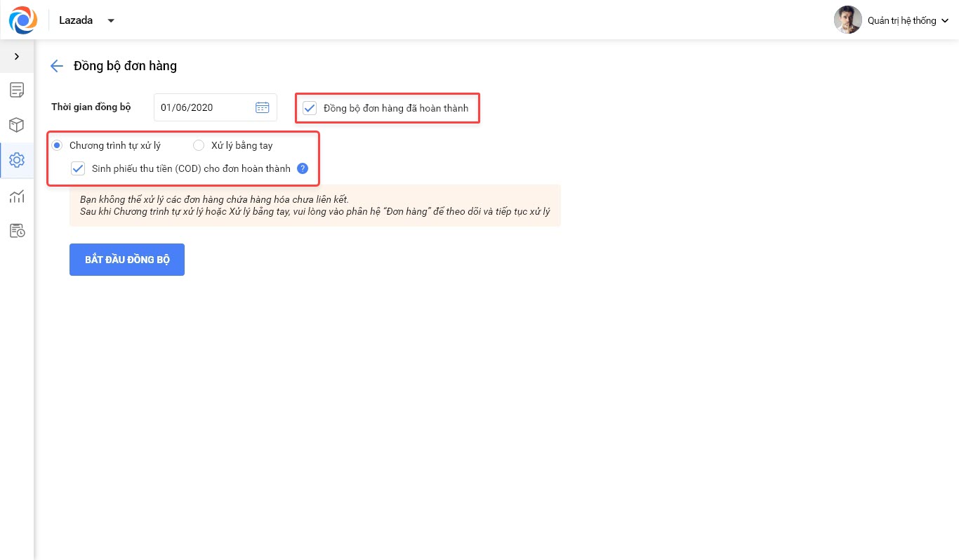This screenshot has height=560, width=959.
Task: Click the blue question mark help icon
Action: click(x=303, y=168)
